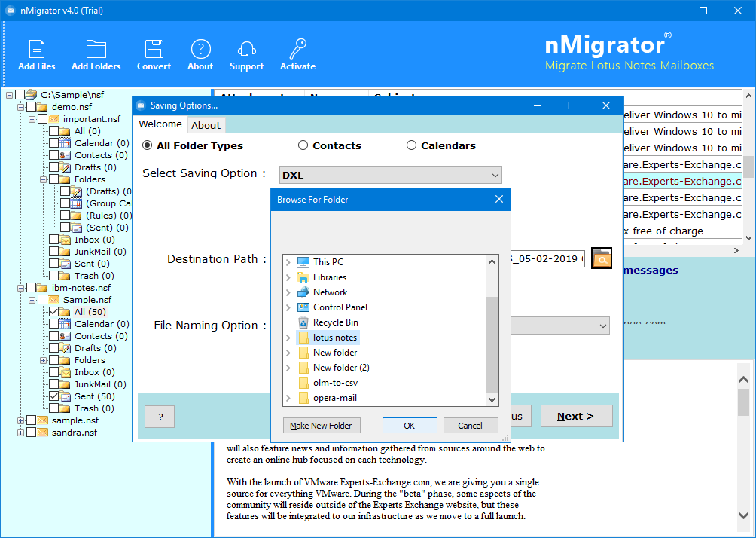756x538 pixels.
Task: Click the sandra.nsf mailbox icon
Action: click(x=42, y=433)
